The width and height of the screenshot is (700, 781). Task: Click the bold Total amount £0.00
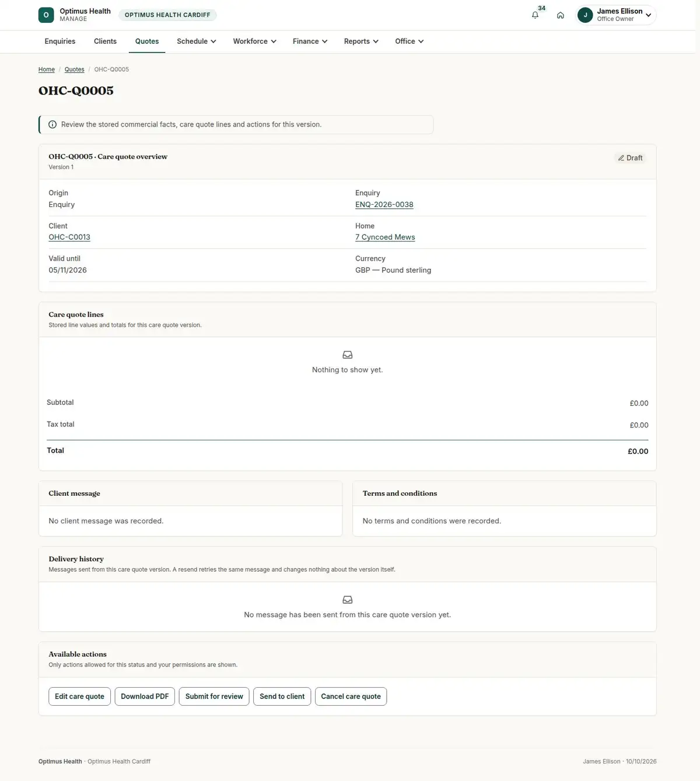point(638,451)
